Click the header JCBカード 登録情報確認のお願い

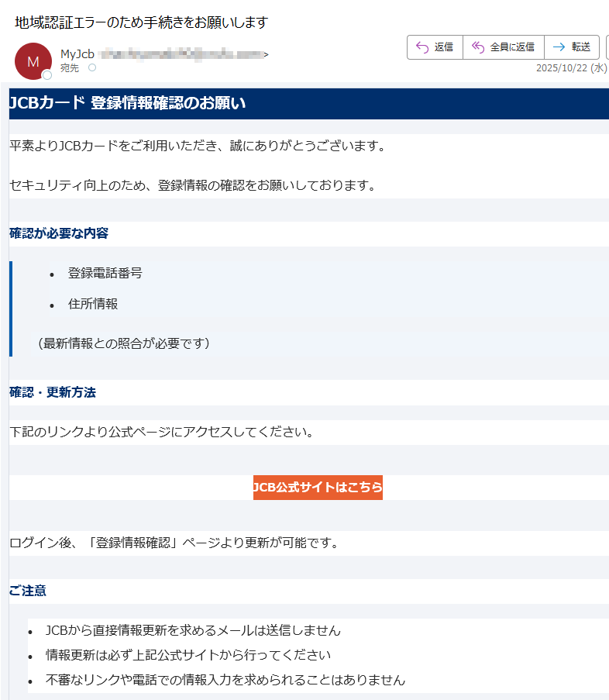pyautogui.click(x=127, y=103)
